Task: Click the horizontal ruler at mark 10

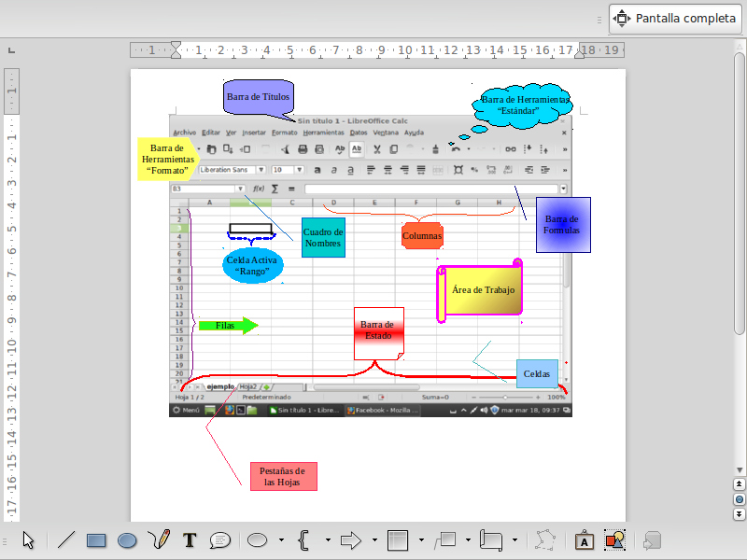Action: [x=405, y=50]
